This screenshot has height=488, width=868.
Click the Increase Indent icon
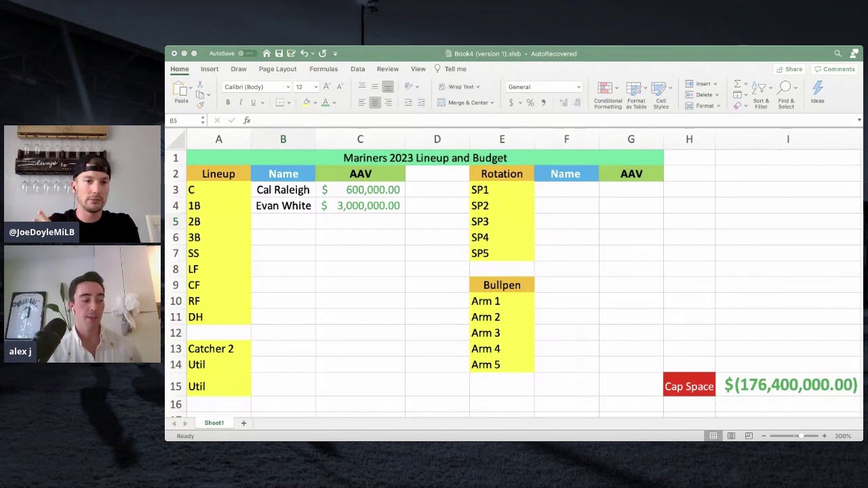421,102
